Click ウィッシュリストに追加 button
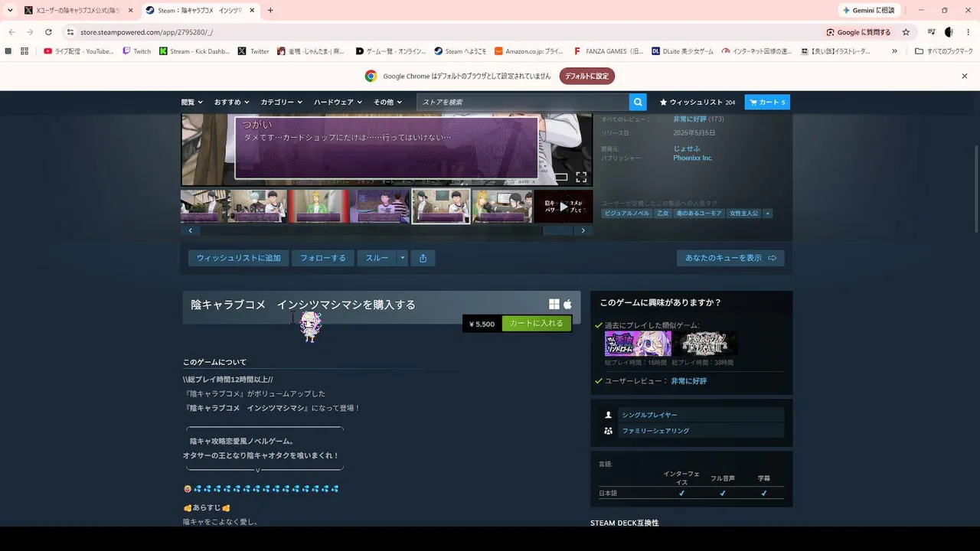The width and height of the screenshot is (980, 551). (x=238, y=258)
